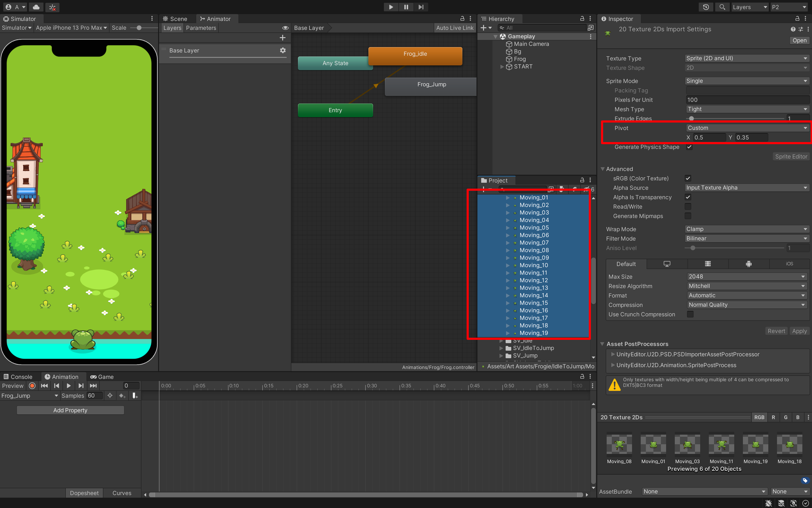This screenshot has width=812, height=508.
Task: Add animation event marker icon
Action: point(135,396)
